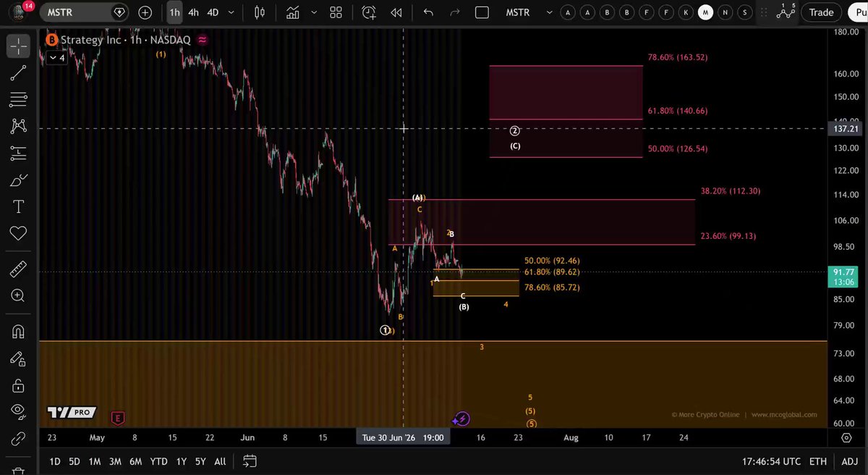Select the YTD date range
The image size is (868, 475).
[x=158, y=461]
